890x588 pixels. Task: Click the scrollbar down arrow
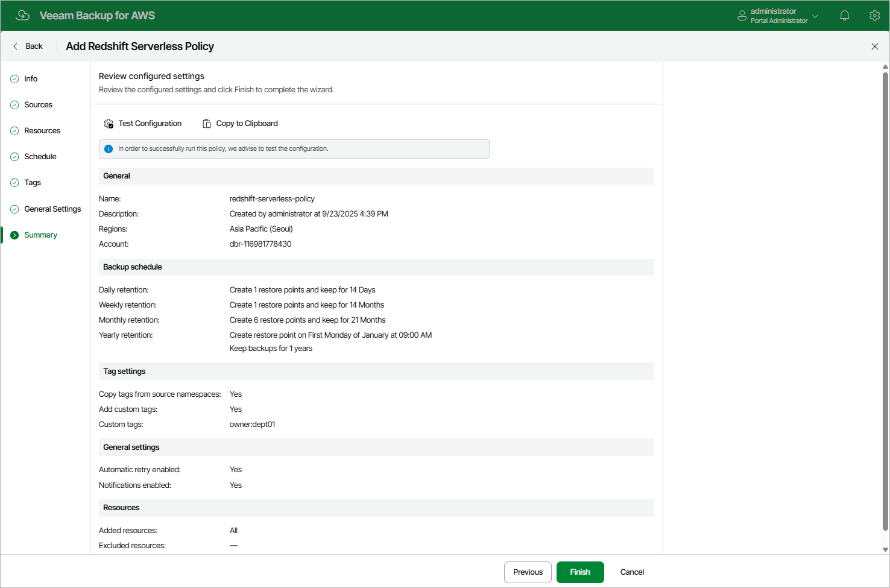[885, 549]
